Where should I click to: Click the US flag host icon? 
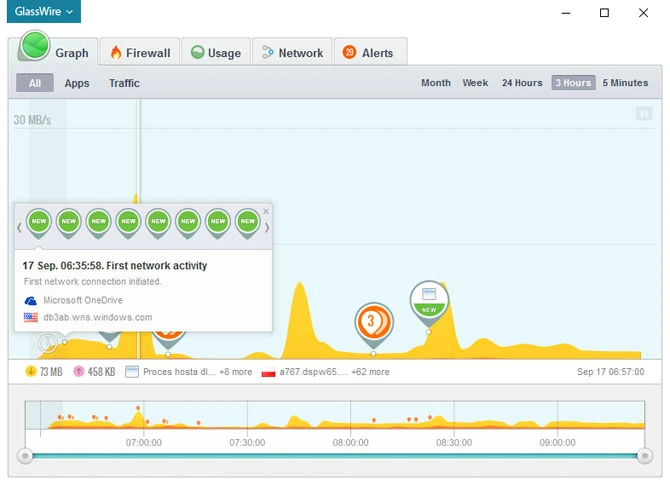coord(30,317)
